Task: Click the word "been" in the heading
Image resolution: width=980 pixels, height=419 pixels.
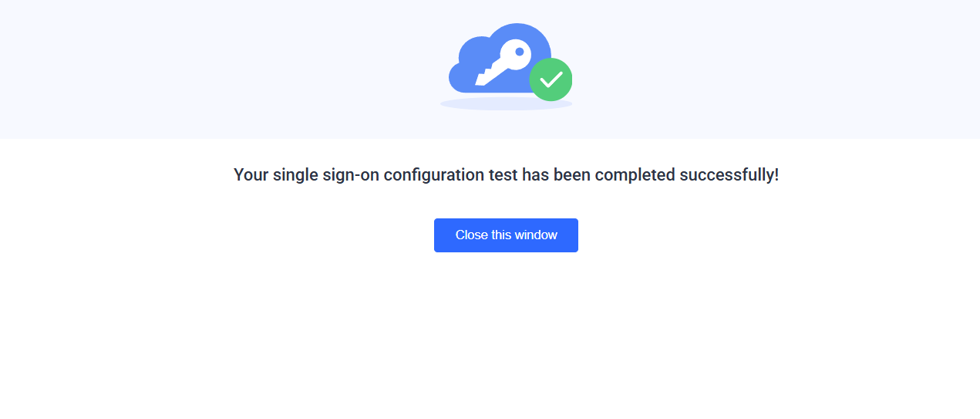Action: [571, 175]
